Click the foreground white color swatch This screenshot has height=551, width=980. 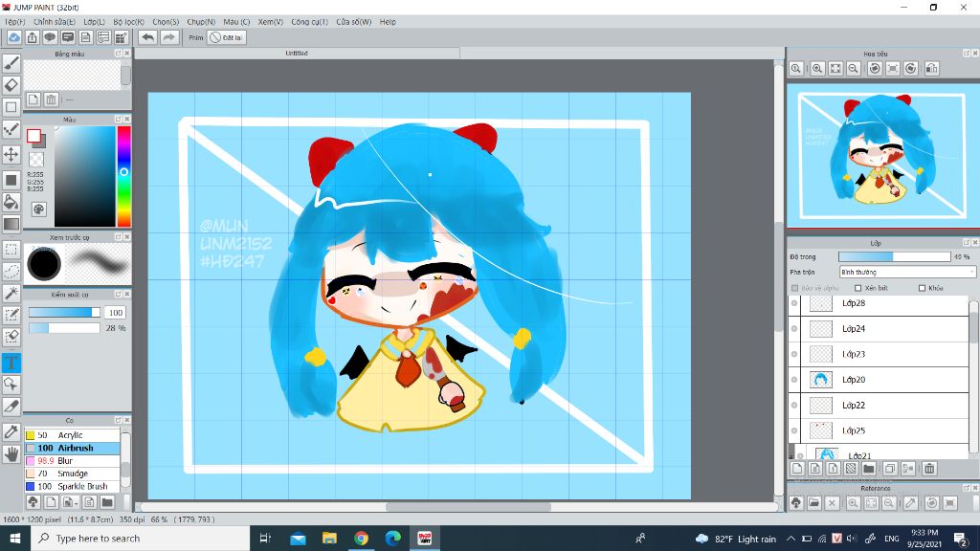(x=33, y=136)
